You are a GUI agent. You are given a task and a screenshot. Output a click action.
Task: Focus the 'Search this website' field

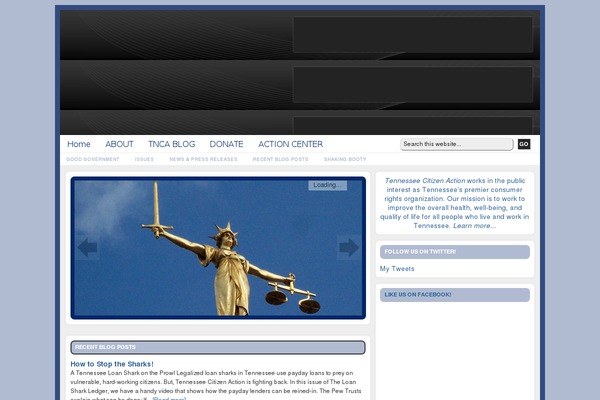point(457,144)
